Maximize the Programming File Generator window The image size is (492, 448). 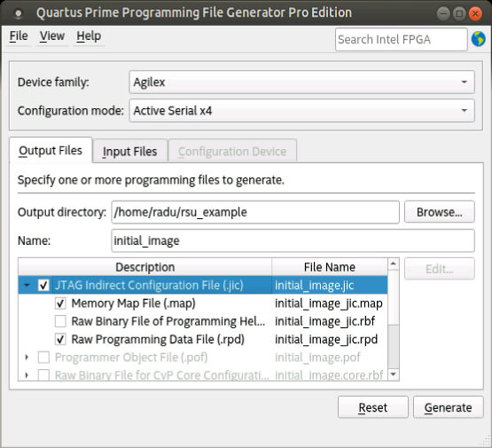pyautogui.click(x=459, y=13)
